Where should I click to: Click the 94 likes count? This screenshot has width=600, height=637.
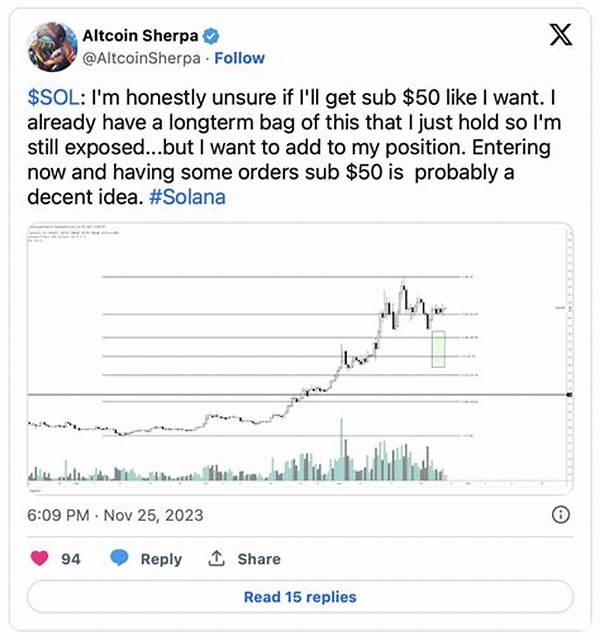tap(71, 559)
